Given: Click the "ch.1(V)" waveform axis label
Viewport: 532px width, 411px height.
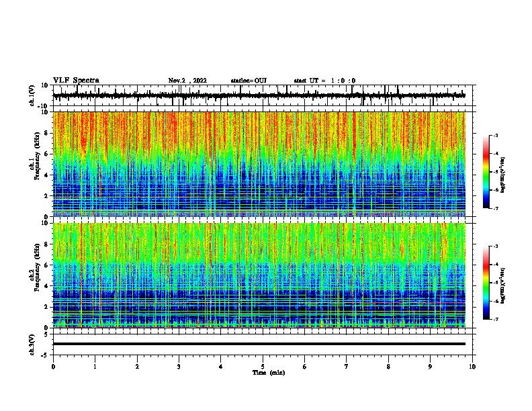Looking at the screenshot, I should click(32, 95).
